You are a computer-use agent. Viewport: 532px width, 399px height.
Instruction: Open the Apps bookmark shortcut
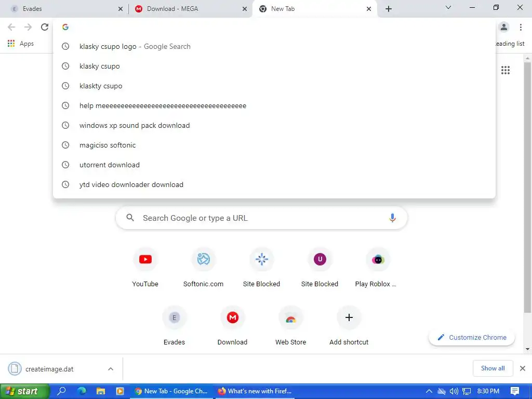pos(21,44)
